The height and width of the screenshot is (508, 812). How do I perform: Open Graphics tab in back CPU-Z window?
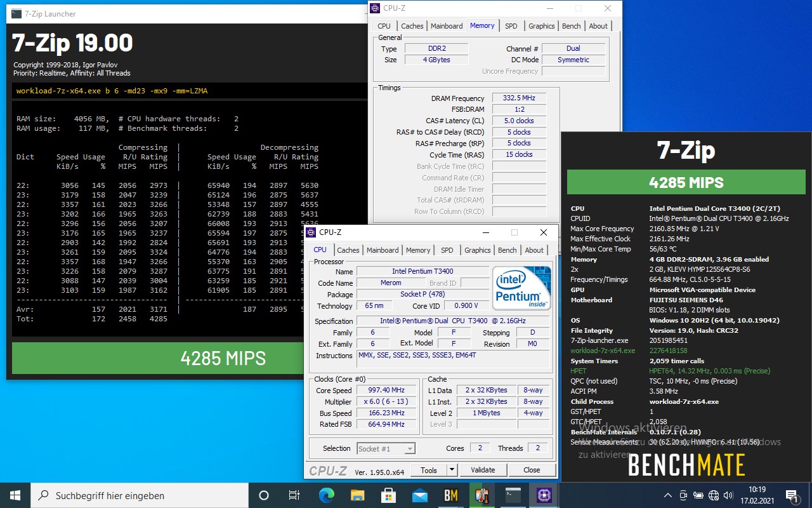(x=542, y=26)
